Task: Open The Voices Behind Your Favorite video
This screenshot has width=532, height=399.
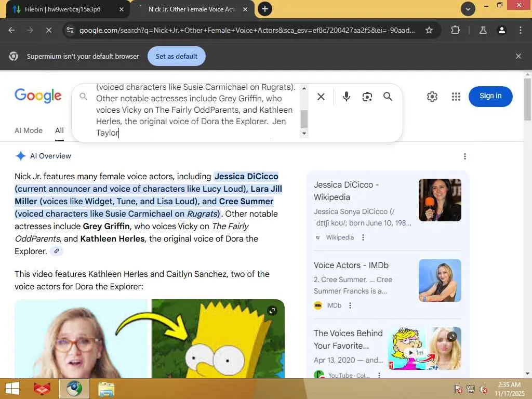Action: [348, 339]
